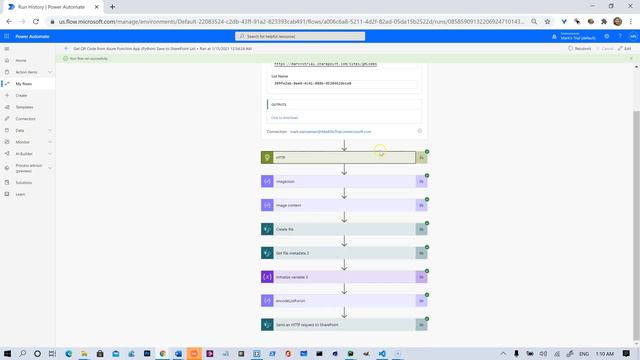
Task: Dismiss the green success banner
Action: point(631,59)
